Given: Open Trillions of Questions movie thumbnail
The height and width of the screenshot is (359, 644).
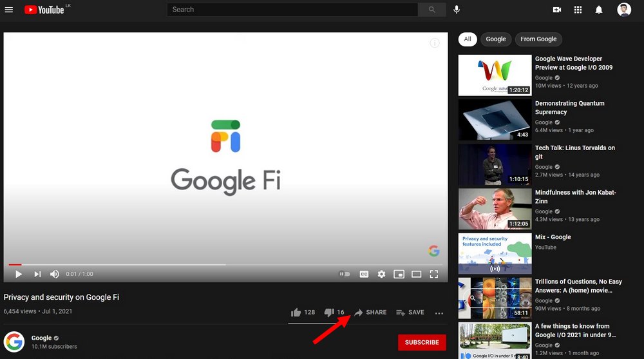Looking at the screenshot, I should point(495,298).
